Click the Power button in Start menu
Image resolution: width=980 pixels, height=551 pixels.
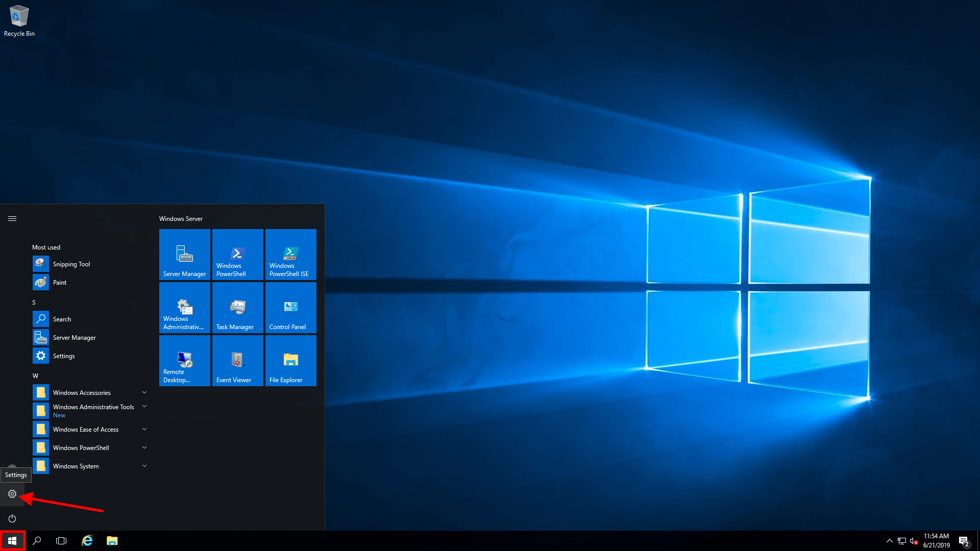(x=12, y=518)
